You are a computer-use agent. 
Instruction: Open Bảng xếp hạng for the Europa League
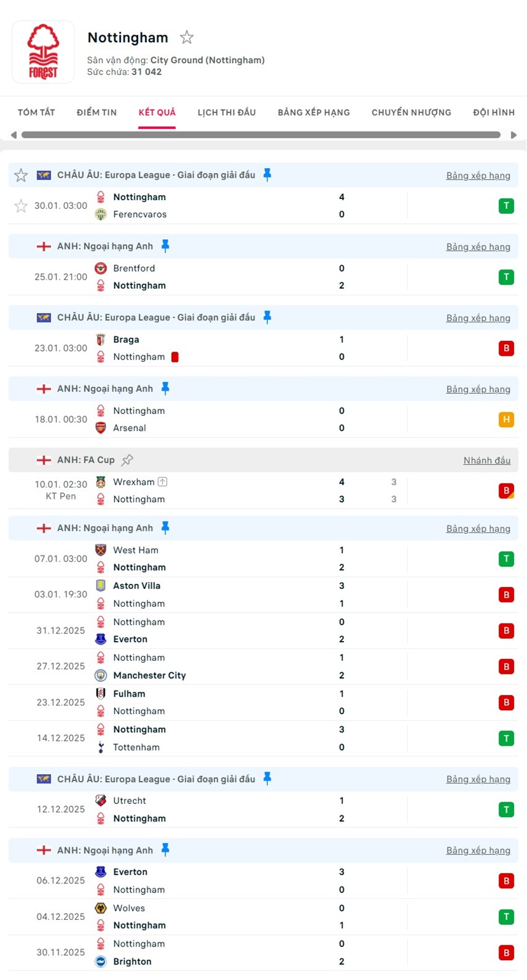click(x=478, y=175)
